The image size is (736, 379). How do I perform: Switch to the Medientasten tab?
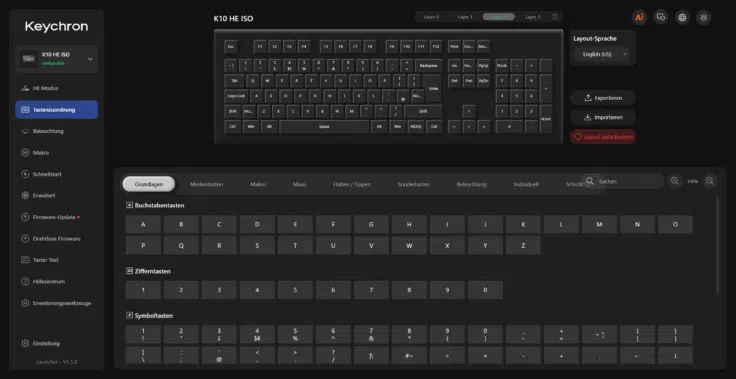207,185
